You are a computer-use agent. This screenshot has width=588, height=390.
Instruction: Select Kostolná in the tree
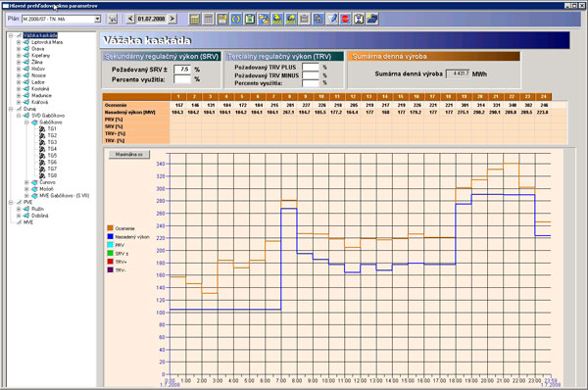[x=40, y=89]
